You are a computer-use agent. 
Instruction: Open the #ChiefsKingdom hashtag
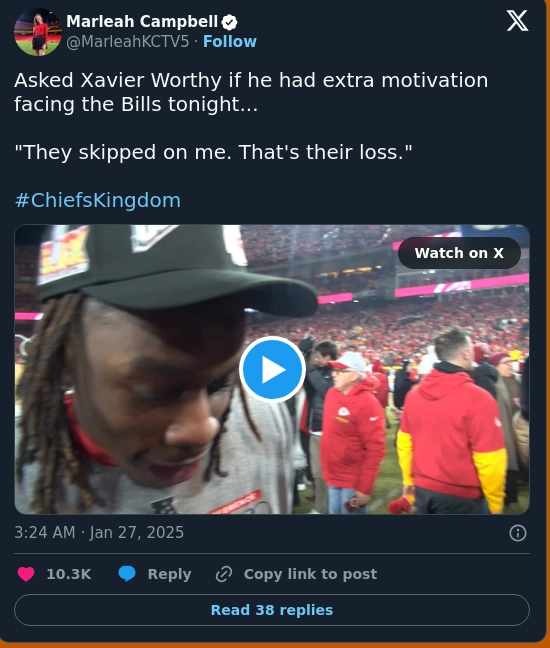98,200
